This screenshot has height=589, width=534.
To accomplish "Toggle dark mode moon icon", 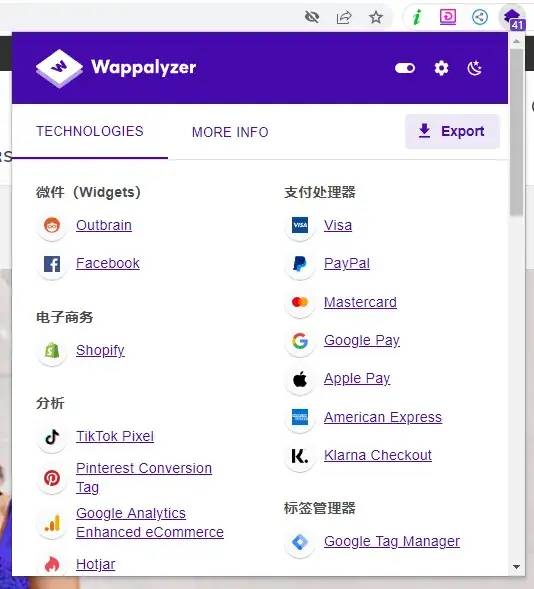I will [x=474, y=68].
